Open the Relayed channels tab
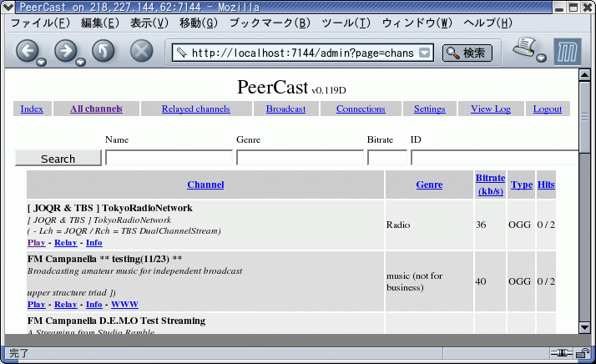596x364 pixels. pos(196,109)
